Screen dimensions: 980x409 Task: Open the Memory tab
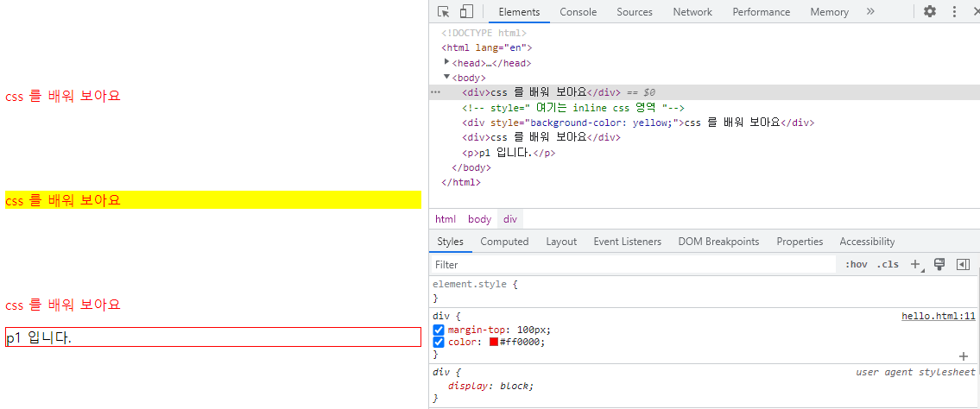coord(830,12)
